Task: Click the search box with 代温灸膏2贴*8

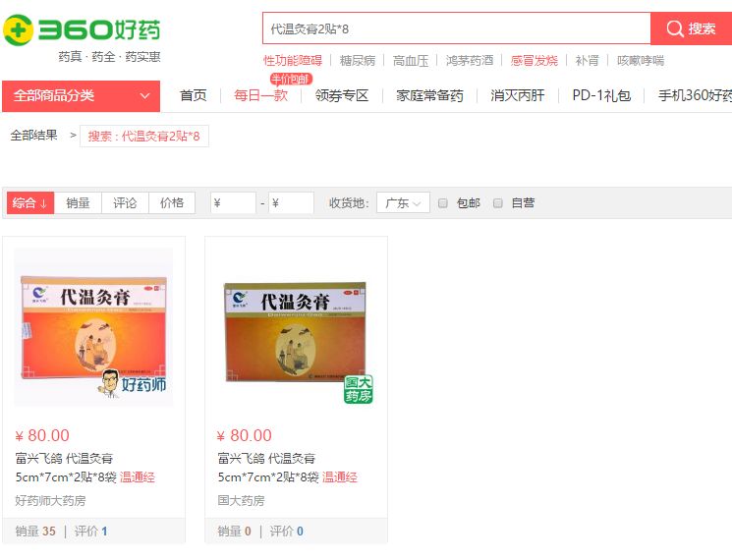Action: coord(457,28)
